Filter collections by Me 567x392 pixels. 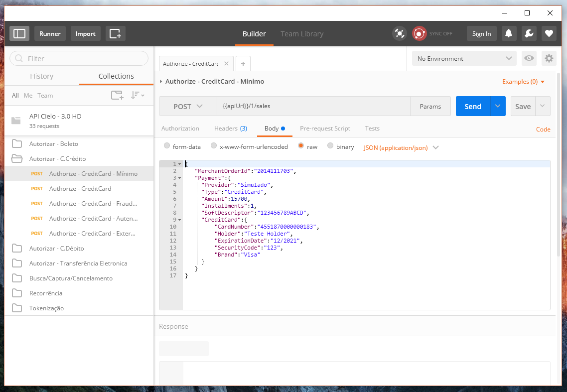[x=28, y=96]
